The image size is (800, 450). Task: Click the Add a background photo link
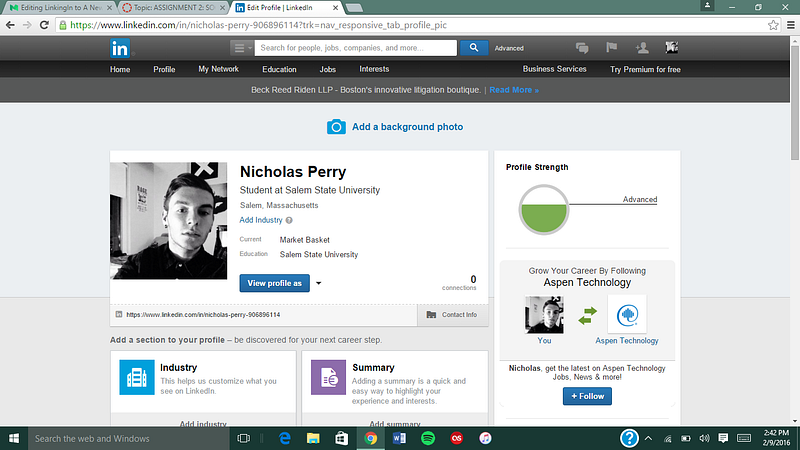tap(407, 127)
